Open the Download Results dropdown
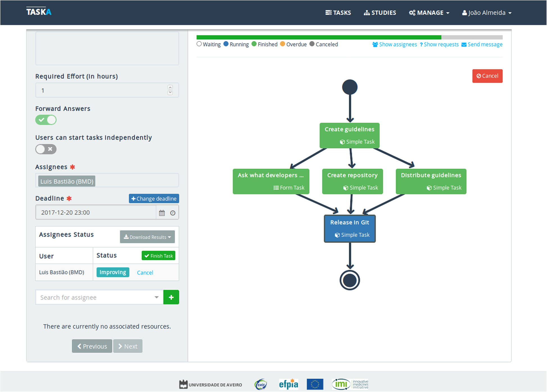547x392 pixels. click(x=147, y=237)
